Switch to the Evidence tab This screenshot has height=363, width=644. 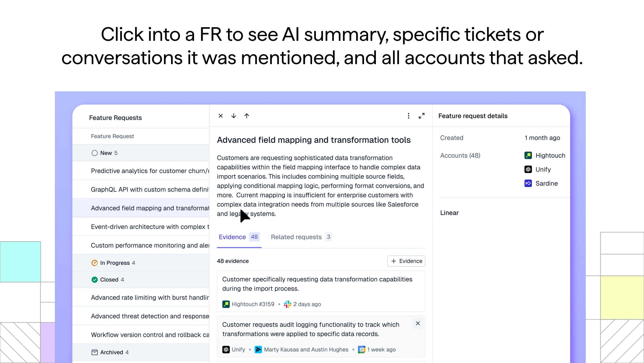click(232, 237)
